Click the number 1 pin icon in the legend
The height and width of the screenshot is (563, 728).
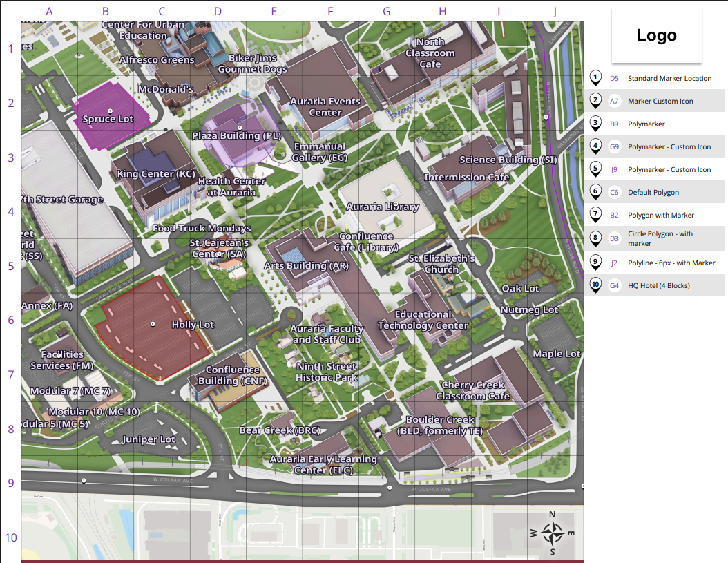pos(595,78)
